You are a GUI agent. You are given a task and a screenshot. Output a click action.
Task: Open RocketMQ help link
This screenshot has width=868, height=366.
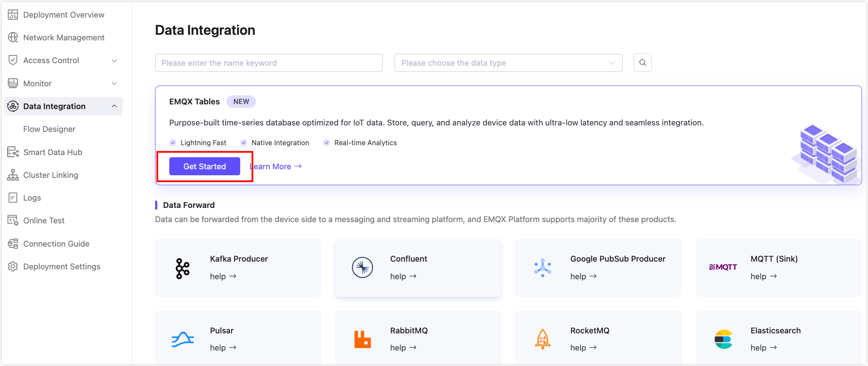click(x=584, y=348)
